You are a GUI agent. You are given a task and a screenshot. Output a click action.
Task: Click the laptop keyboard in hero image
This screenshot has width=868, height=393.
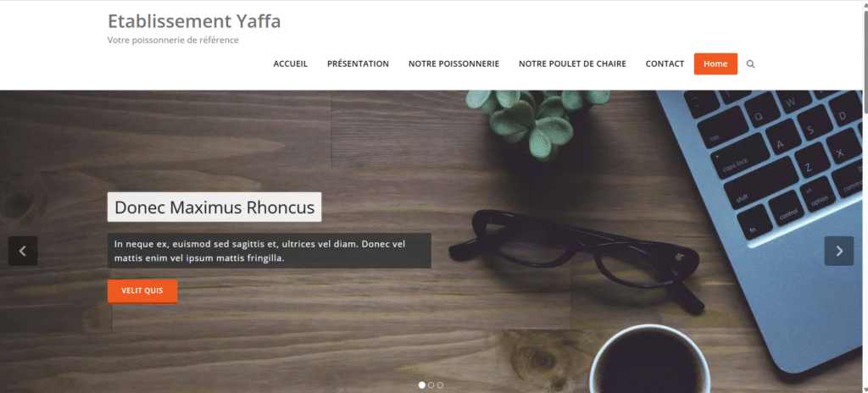pos(781,161)
